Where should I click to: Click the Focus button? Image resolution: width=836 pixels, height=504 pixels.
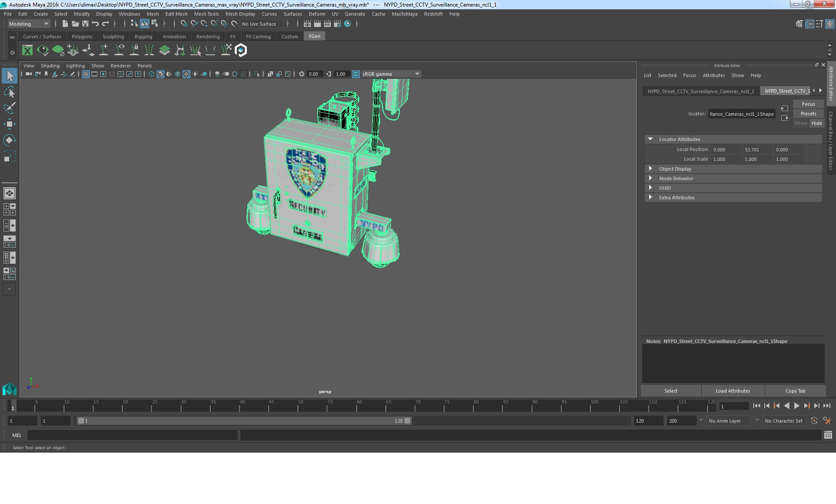pyautogui.click(x=808, y=104)
